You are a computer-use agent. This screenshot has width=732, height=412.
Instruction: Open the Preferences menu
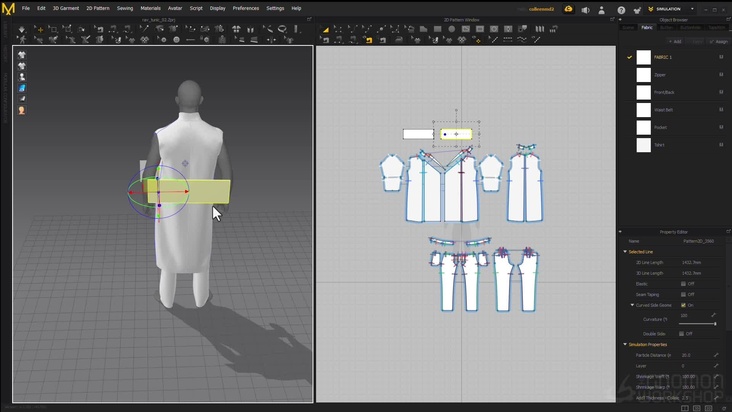click(246, 8)
